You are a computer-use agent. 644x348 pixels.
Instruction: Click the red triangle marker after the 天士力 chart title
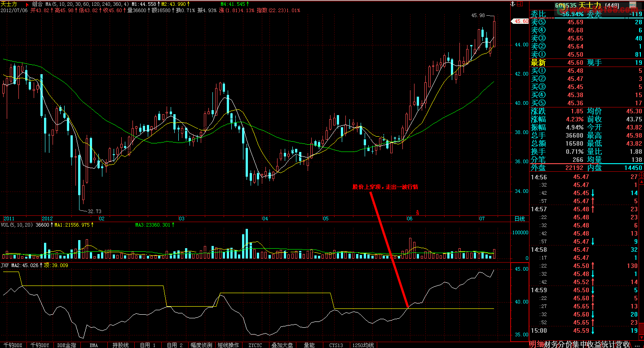click(26, 4)
